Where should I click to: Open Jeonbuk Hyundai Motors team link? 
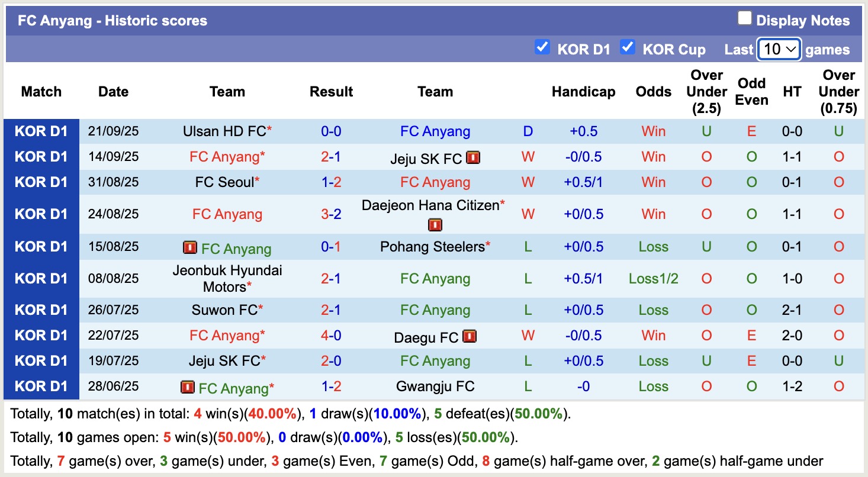tap(227, 279)
